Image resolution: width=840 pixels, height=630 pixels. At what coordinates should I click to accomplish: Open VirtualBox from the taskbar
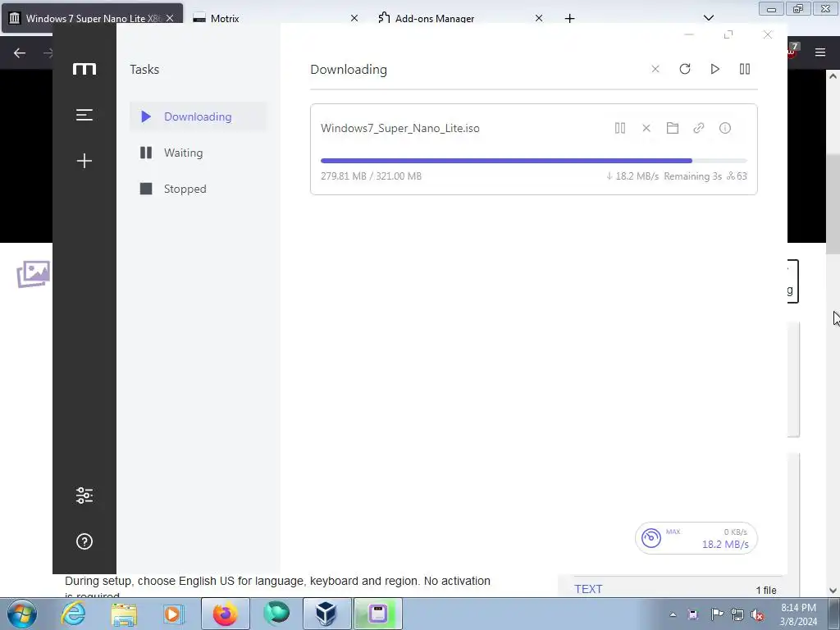pos(326,614)
